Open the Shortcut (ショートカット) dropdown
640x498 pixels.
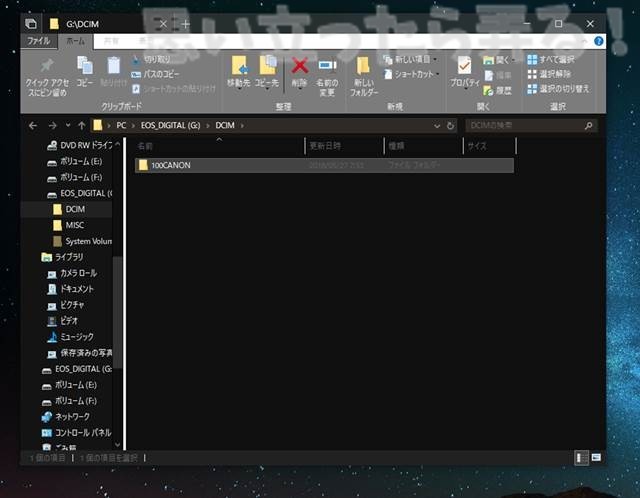click(x=412, y=74)
